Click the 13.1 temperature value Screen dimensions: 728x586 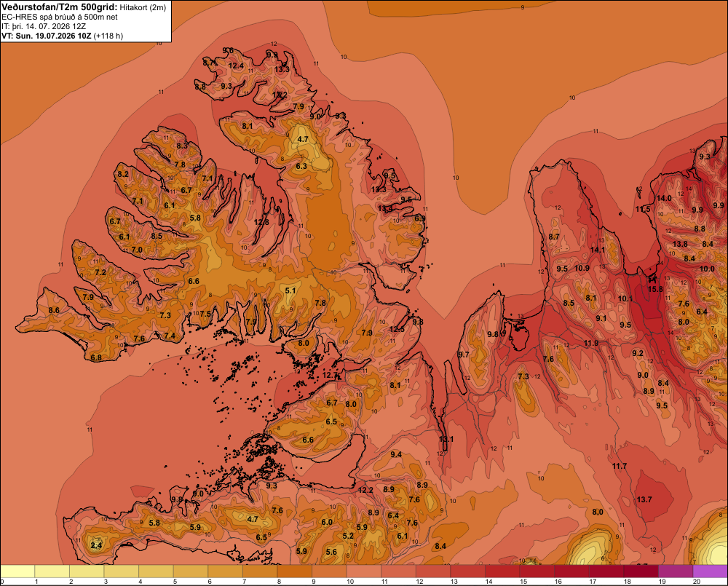coord(446,439)
